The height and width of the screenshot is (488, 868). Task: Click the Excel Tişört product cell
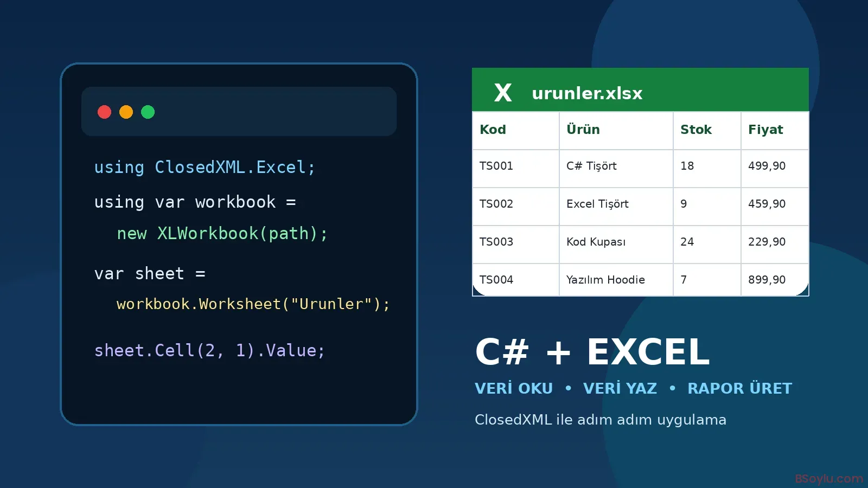pyautogui.click(x=616, y=207)
